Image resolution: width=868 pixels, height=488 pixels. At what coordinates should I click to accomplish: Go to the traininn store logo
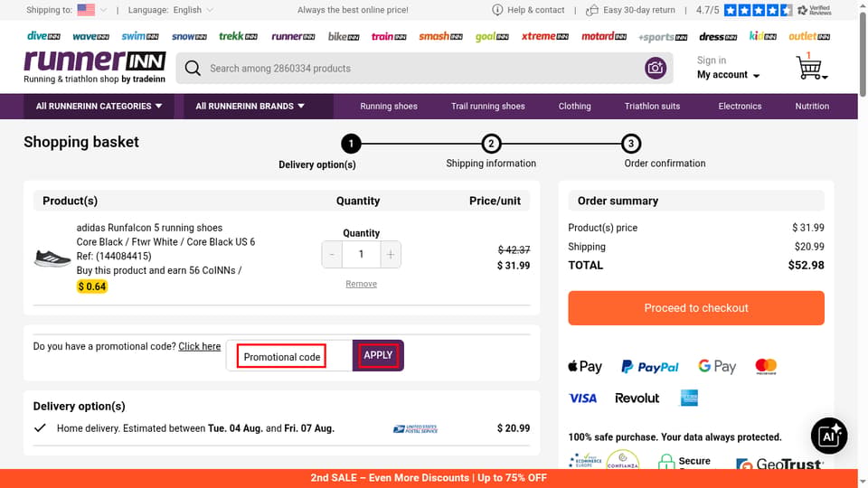tap(389, 36)
